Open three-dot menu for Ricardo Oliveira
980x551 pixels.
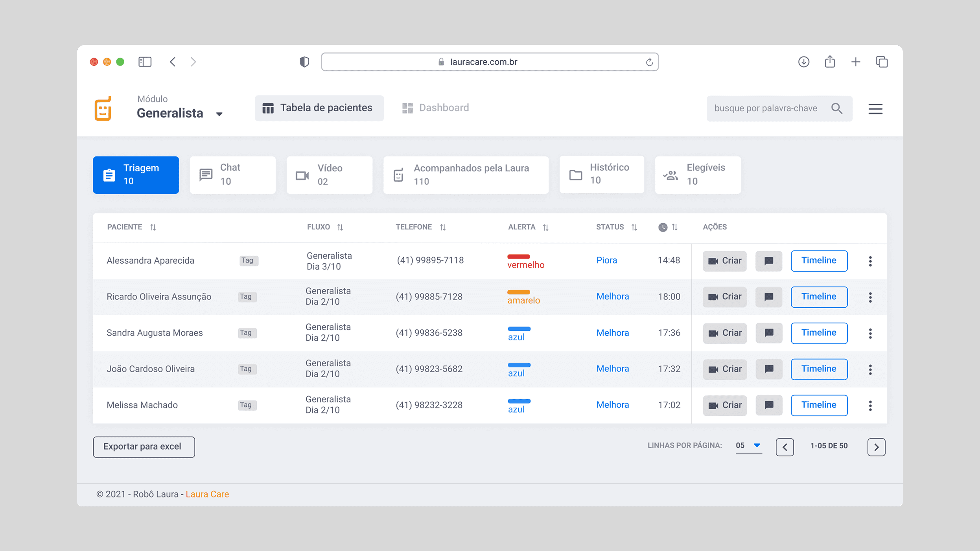870,297
